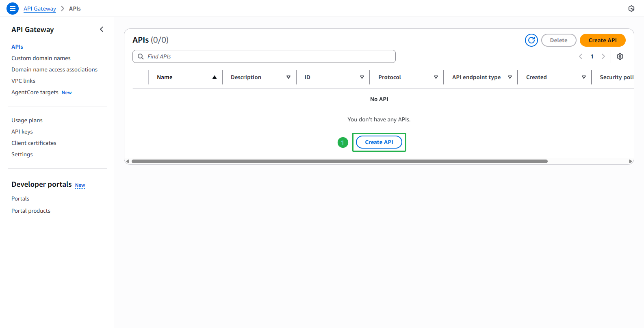This screenshot has height=328, width=644.
Task: Click the horizontal table scrollbar
Action: click(340, 161)
